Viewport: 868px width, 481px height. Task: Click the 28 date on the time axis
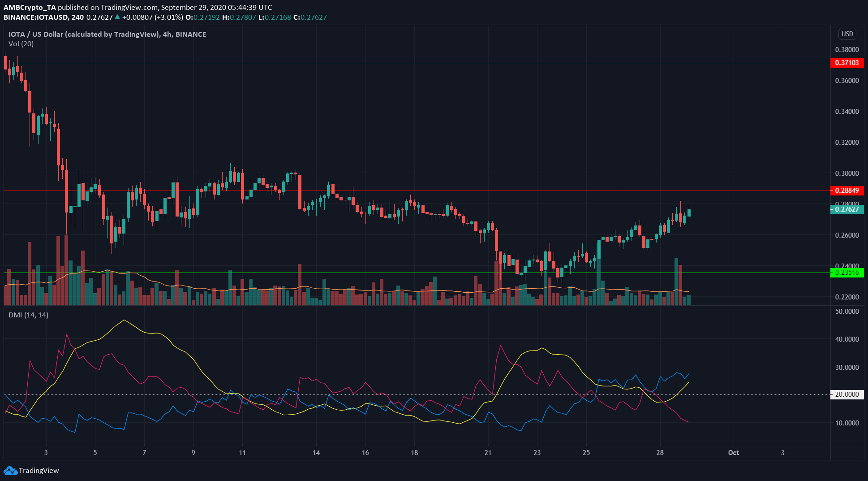[660, 452]
